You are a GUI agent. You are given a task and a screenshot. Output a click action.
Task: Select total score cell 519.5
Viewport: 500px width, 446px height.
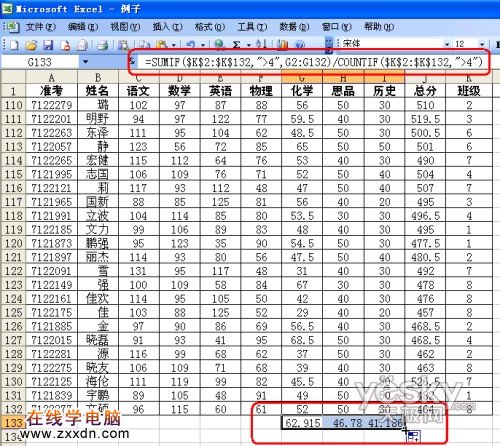pos(425,119)
